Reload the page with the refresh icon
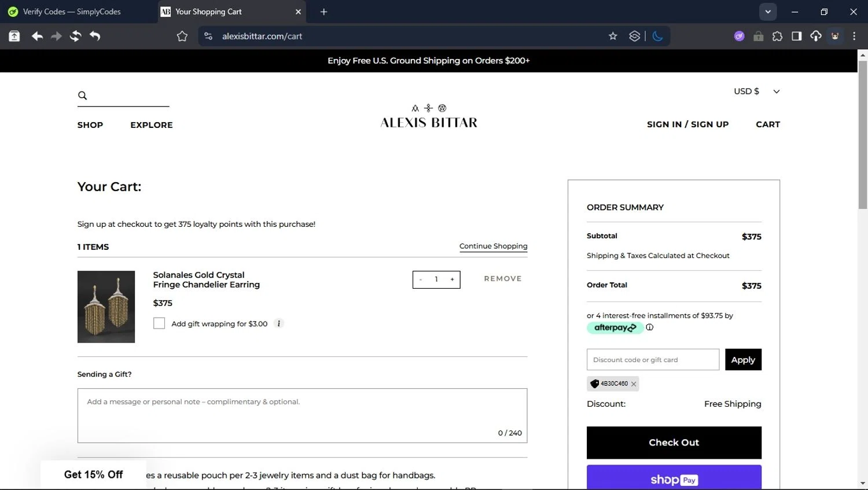The image size is (868, 490). tap(75, 36)
